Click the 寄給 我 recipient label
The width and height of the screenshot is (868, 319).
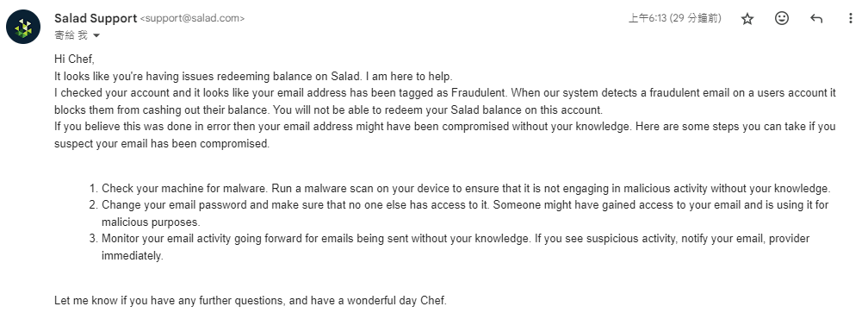click(x=71, y=35)
